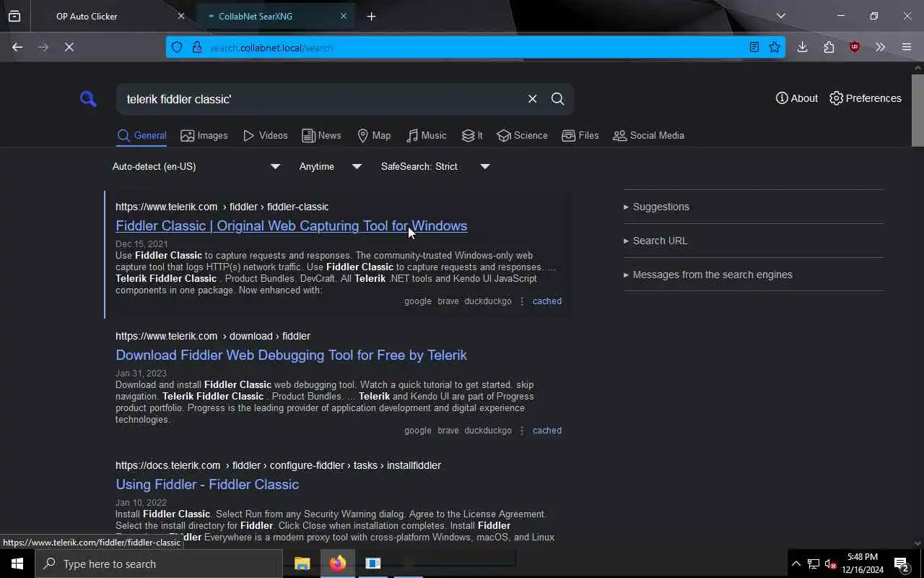Open the Anytime time range dropdown
The image size is (924, 578).
tap(330, 166)
